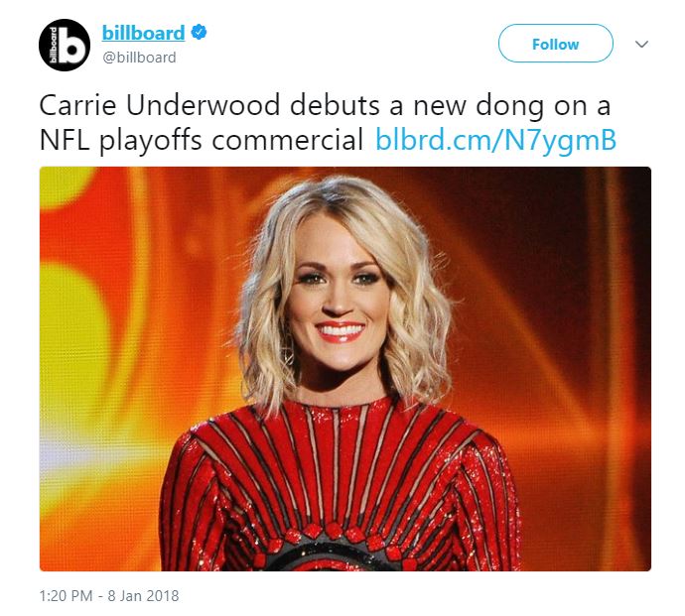Click the white b letter in the logo

[x=70, y=45]
